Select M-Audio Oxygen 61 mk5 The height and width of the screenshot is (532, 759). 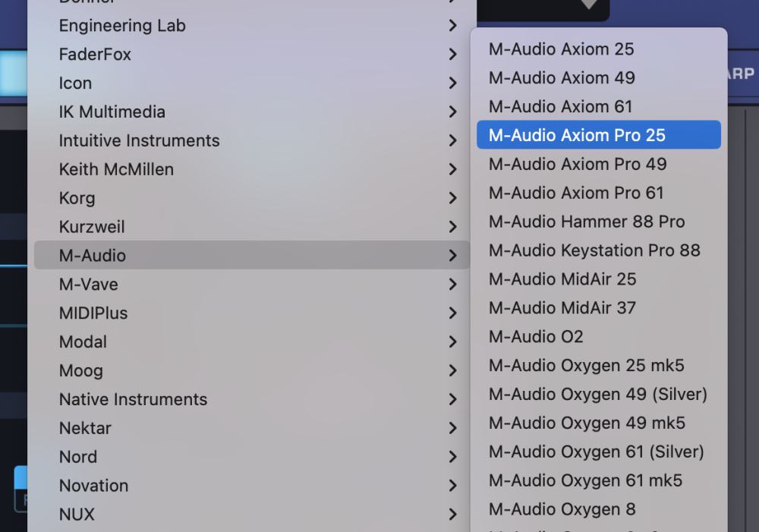pyautogui.click(x=585, y=480)
